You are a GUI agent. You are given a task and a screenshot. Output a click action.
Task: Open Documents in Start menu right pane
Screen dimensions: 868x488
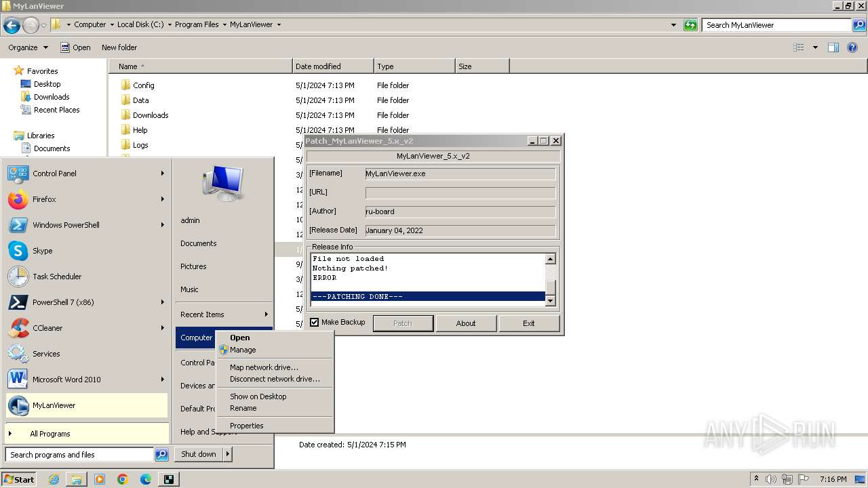tap(224, 243)
